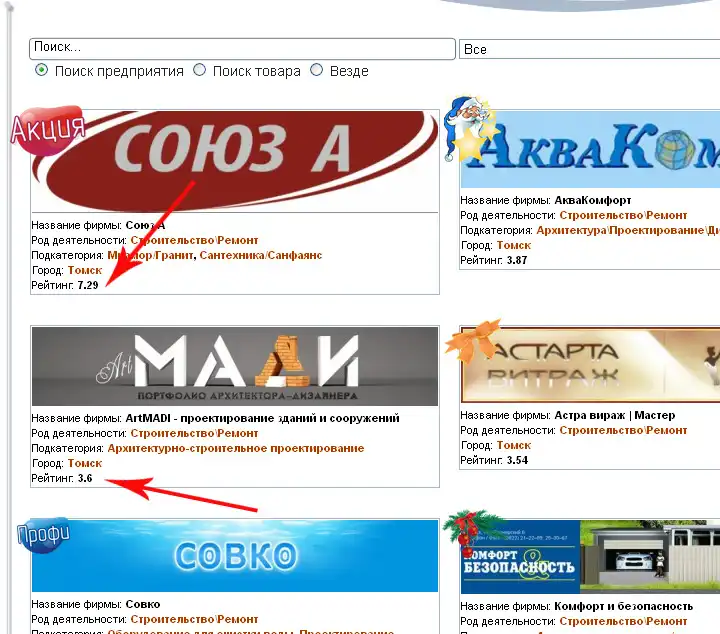Image resolution: width=720 pixels, height=634 pixels.
Task: Open the ArtMADI banner image
Action: (x=235, y=366)
